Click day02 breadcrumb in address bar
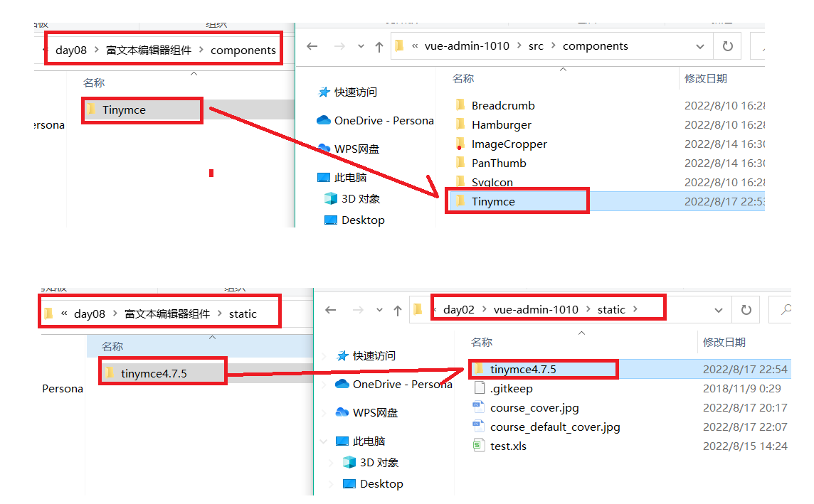 point(458,309)
